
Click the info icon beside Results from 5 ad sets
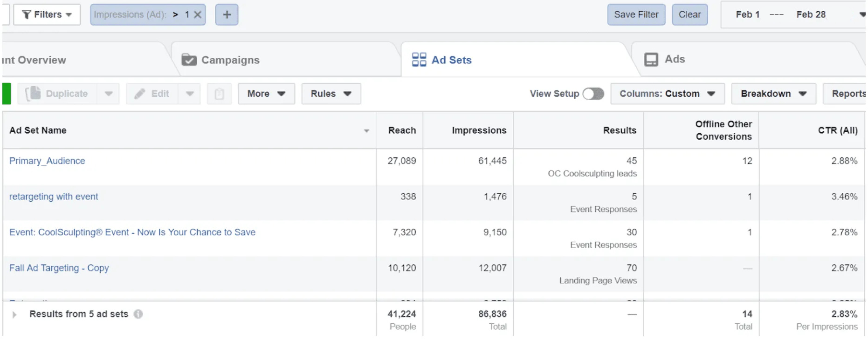click(138, 314)
